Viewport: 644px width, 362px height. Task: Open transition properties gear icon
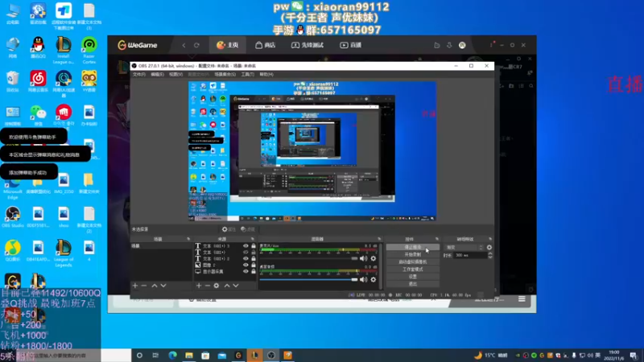tap(489, 248)
